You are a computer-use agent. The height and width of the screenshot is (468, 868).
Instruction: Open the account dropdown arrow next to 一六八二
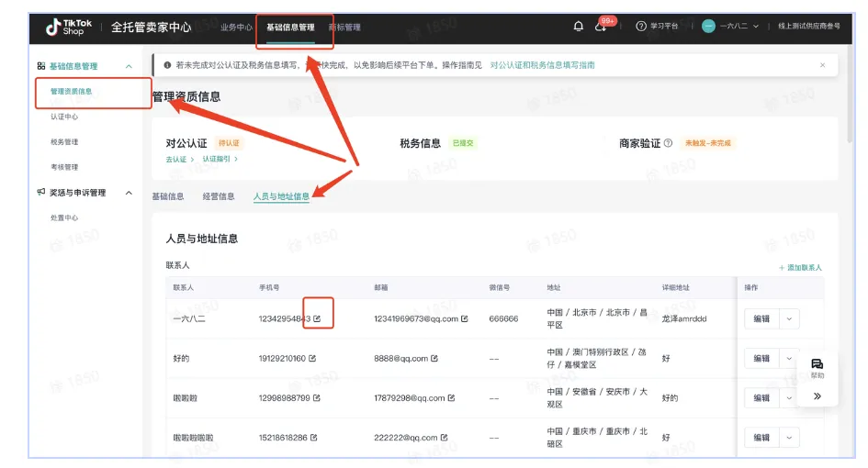[x=756, y=26]
